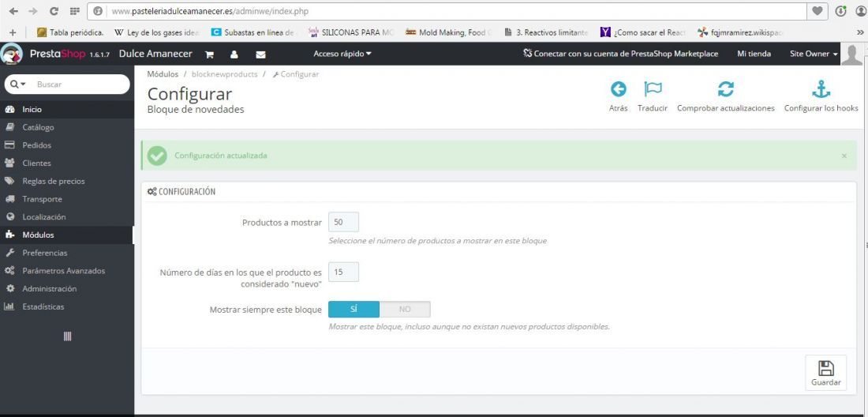This screenshot has width=868, height=417.
Task: Open Mi tienda link
Action: (x=754, y=54)
